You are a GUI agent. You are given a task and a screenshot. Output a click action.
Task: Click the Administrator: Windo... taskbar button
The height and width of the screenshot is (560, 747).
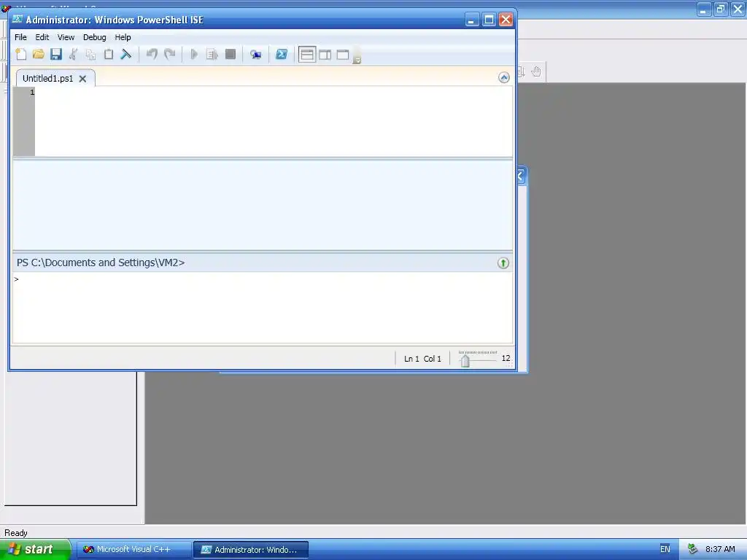point(251,550)
